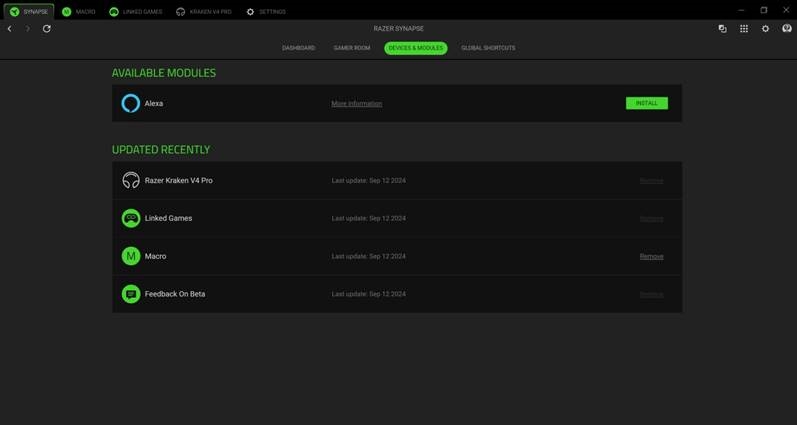The width and height of the screenshot is (797, 425).
Task: Switch to the Macro top tab
Action: pos(79,12)
